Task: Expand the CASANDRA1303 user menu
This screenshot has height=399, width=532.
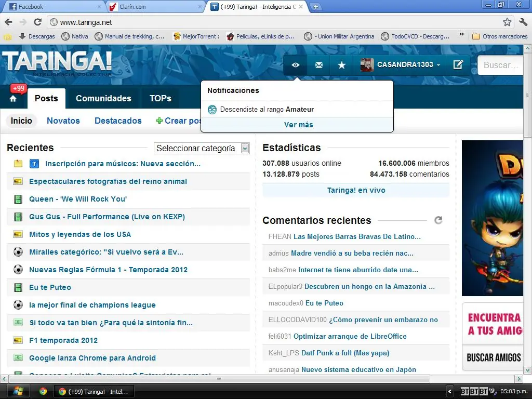Action: [x=408, y=64]
